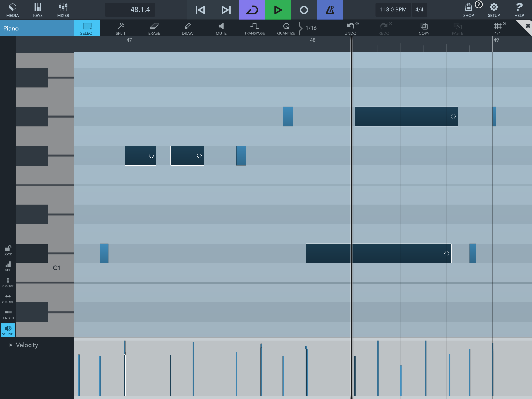Expand the Velocity lane
532x399 pixels.
[x=11, y=345]
